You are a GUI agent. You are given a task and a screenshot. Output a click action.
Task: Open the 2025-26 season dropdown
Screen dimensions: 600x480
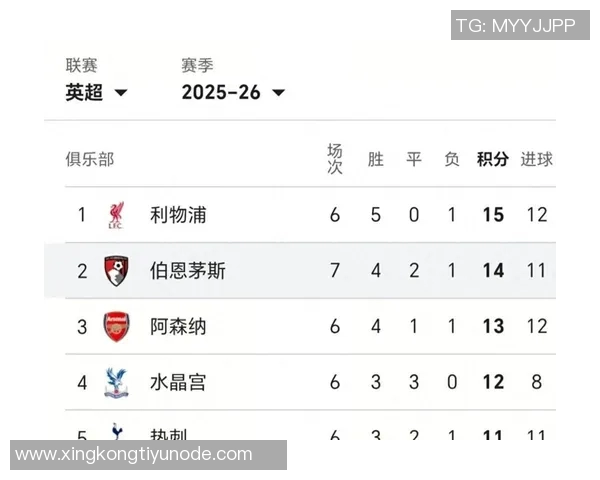233,92
